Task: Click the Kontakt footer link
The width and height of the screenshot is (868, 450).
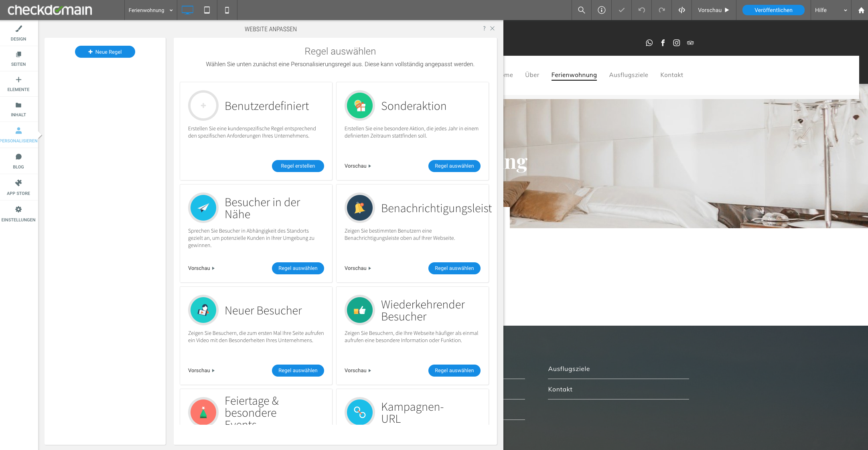Action: 560,389
